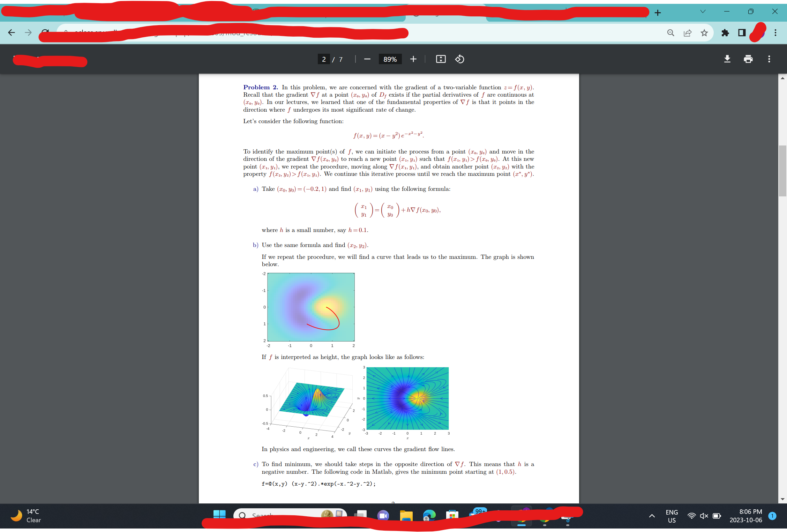787x532 pixels.
Task: Bookmark this page with the star
Action: point(704,32)
